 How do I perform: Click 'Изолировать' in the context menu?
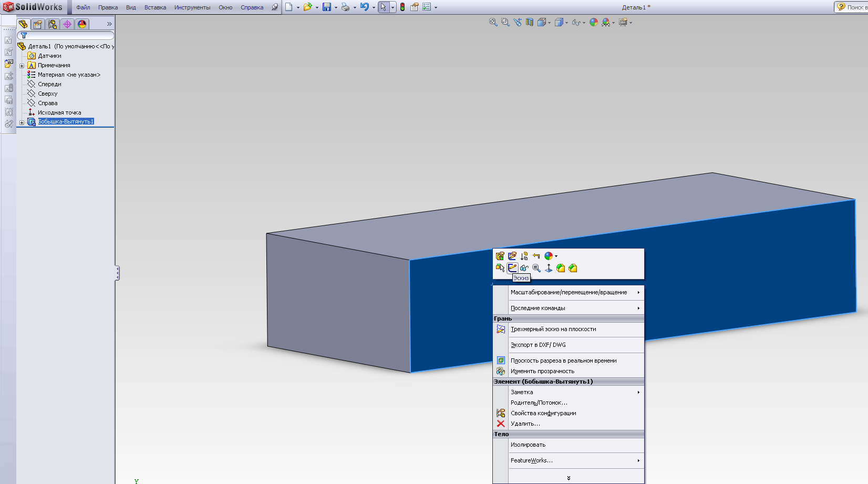click(x=528, y=445)
